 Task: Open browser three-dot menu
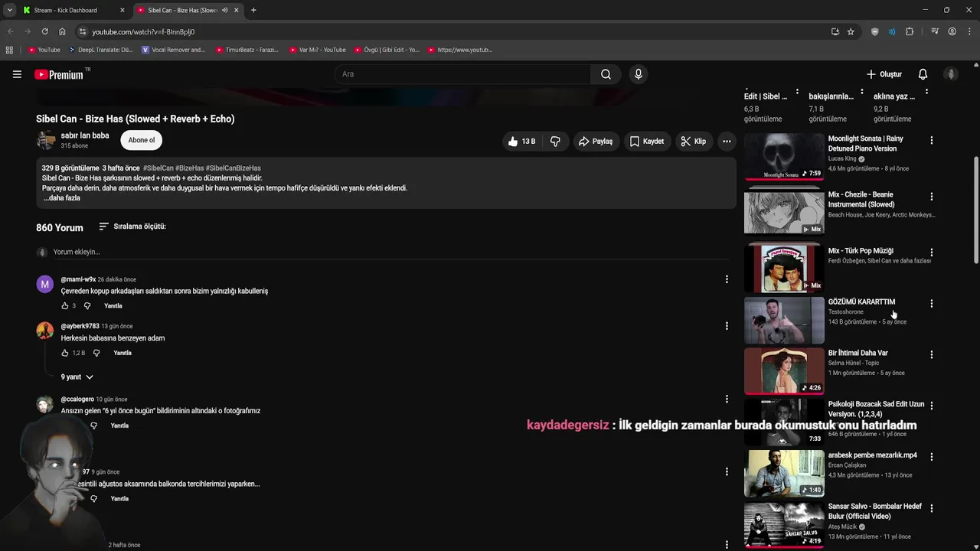click(968, 31)
